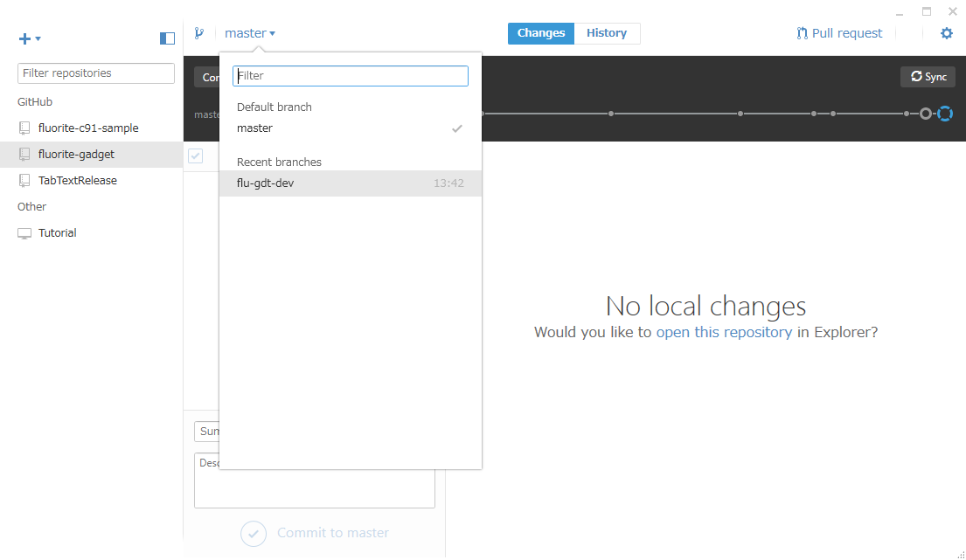The width and height of the screenshot is (966, 560).
Task: Click the create new branch icon
Action: [199, 32]
